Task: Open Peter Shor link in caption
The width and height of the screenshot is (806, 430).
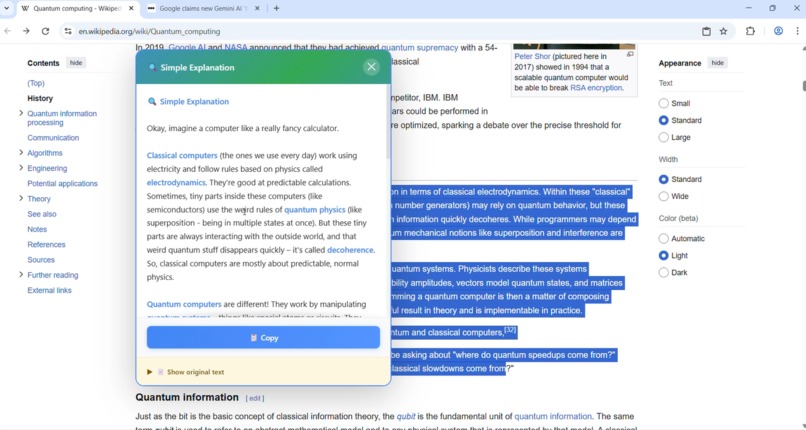Action: [x=533, y=57]
